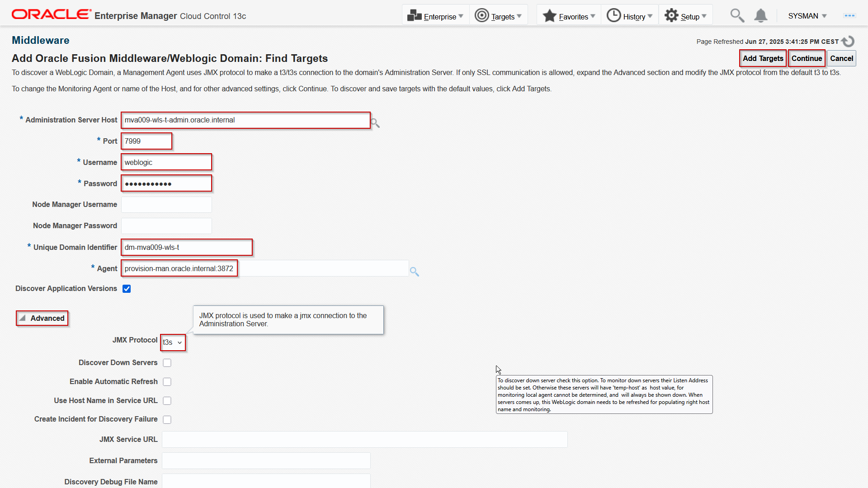Click the Enterprise buildings icon

pos(414,16)
